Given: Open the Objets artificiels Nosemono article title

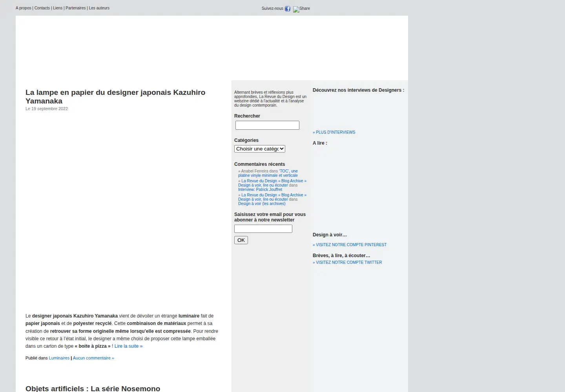Looking at the screenshot, I should [x=93, y=388].
